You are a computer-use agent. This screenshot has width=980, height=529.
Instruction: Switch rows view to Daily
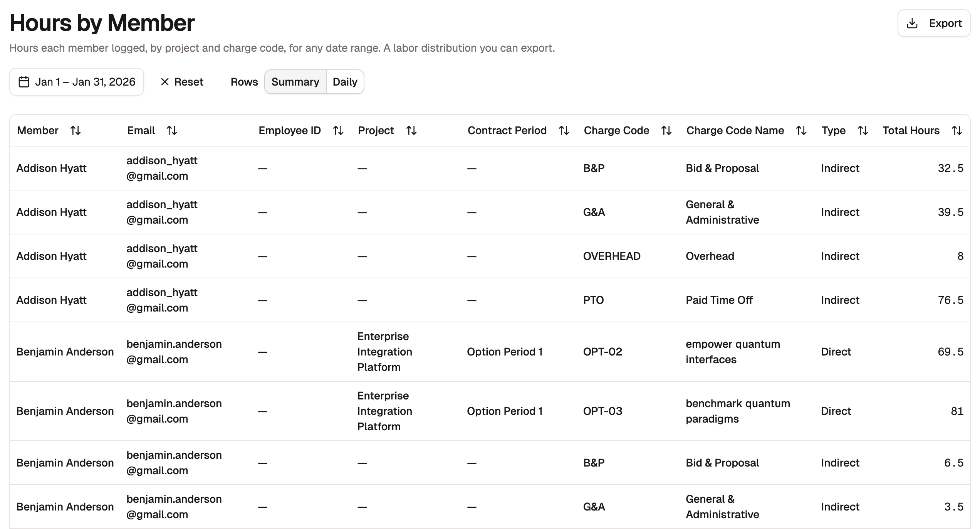345,82
